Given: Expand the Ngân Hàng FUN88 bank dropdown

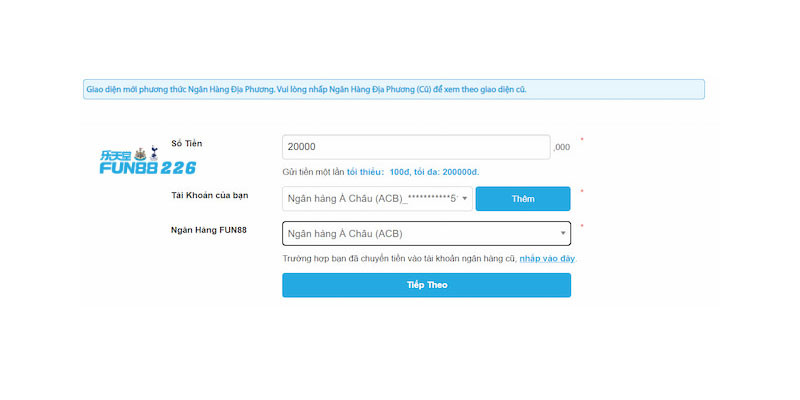Looking at the screenshot, I should (x=420, y=234).
